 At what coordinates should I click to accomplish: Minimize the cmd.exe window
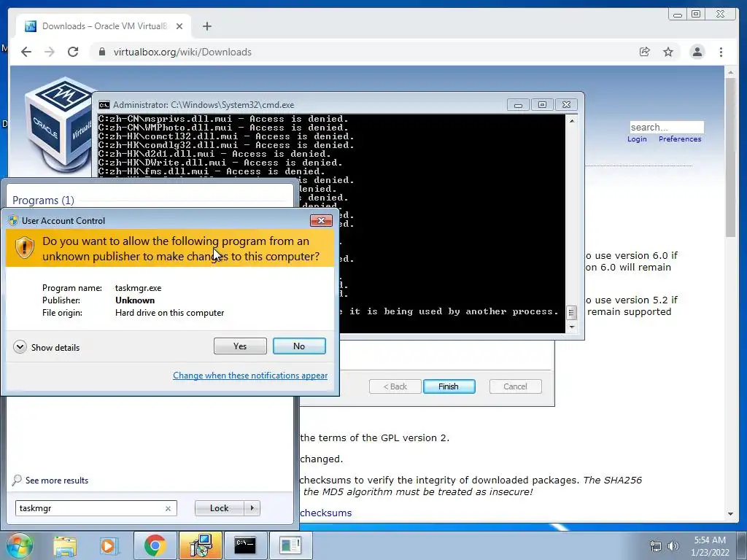tap(519, 105)
